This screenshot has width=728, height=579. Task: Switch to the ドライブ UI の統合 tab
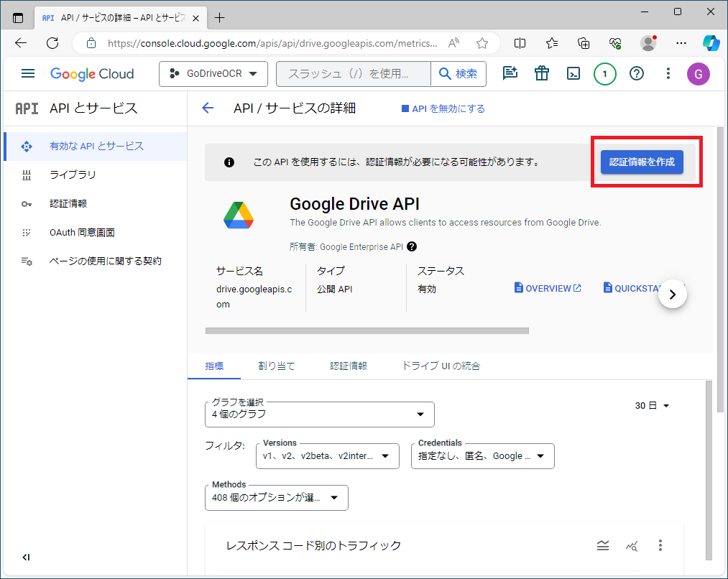click(441, 366)
